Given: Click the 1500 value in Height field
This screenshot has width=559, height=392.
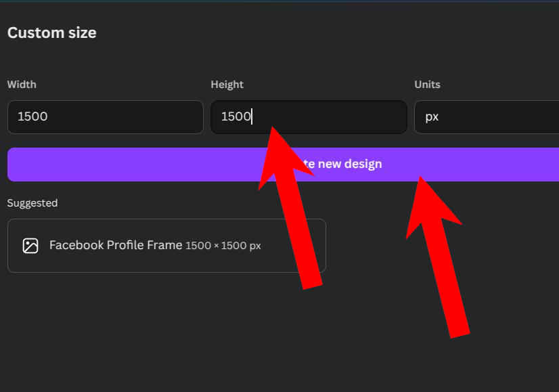Looking at the screenshot, I should pos(236,116).
